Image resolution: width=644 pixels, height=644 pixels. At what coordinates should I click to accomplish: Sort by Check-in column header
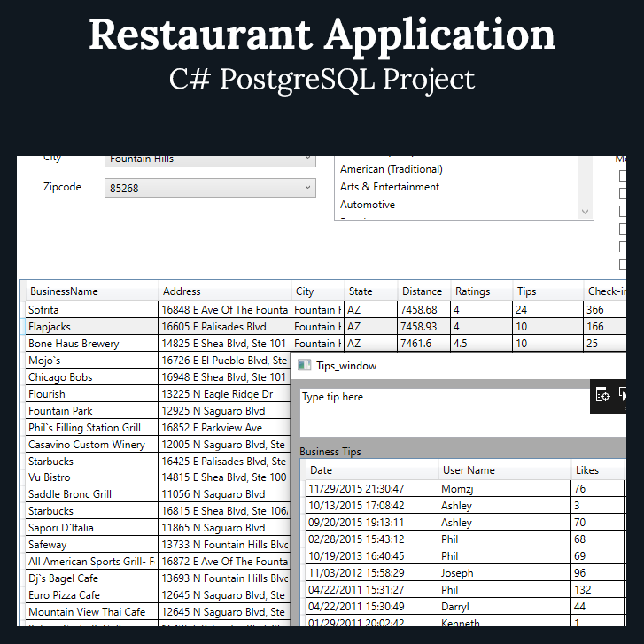(605, 291)
